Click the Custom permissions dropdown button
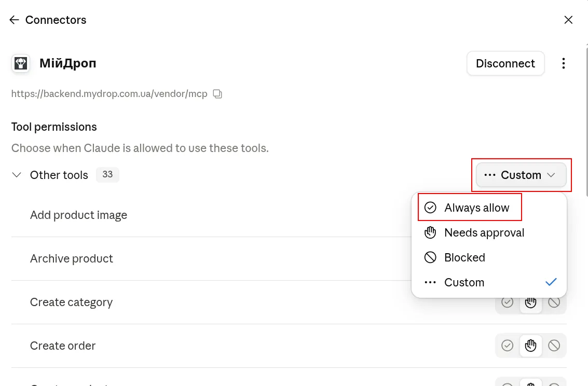Screen dimensions: 588x386 coord(521,175)
